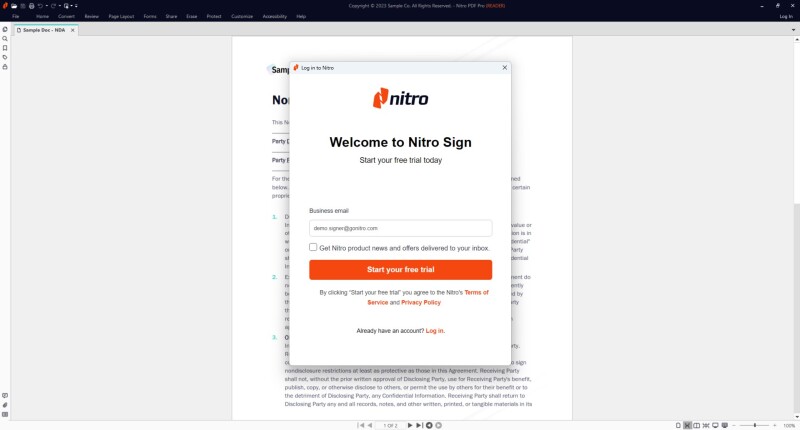
Task: Select the highlighted continuous page view icon
Action: [x=687, y=425]
